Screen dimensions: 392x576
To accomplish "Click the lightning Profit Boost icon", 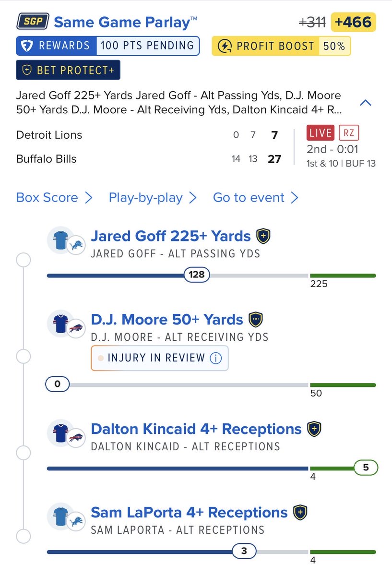I will point(224,46).
